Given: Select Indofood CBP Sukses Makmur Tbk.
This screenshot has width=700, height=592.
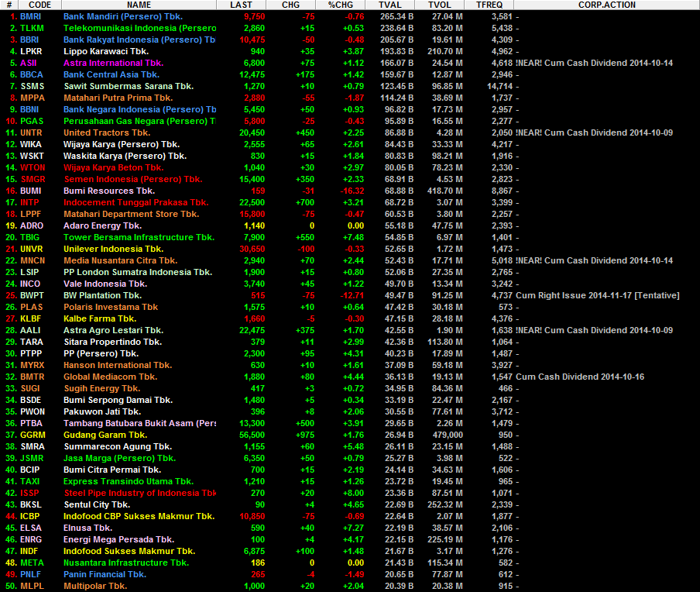Looking at the screenshot, I should [139, 516].
